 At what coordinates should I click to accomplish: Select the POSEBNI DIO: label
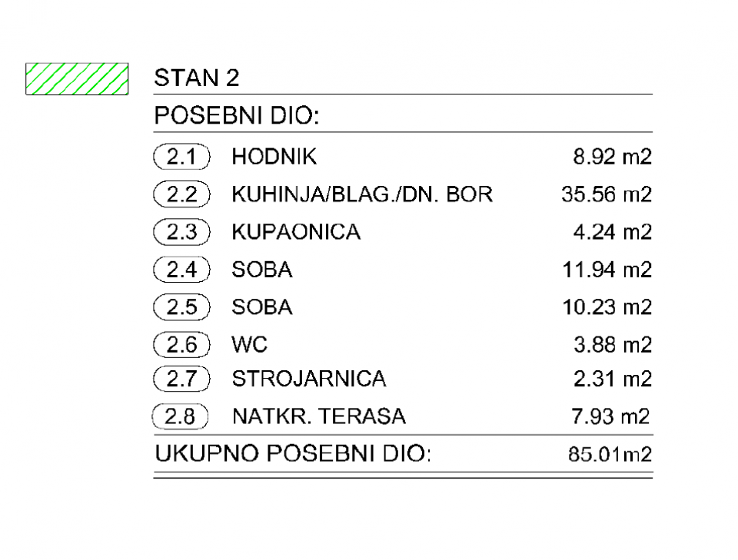pyautogui.click(x=237, y=117)
